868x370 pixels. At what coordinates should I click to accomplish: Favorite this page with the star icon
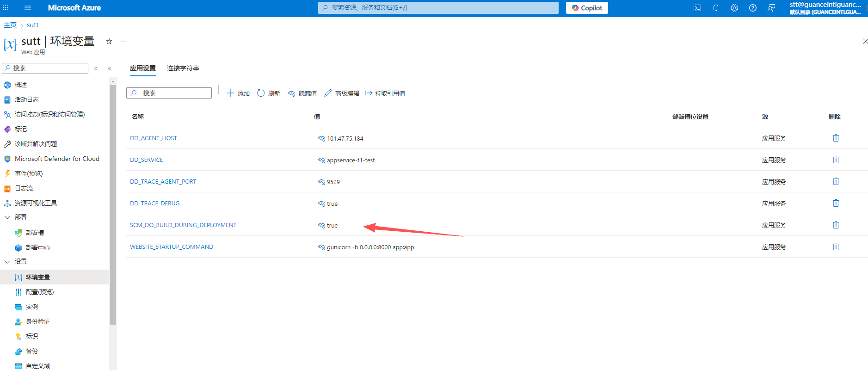click(x=109, y=41)
